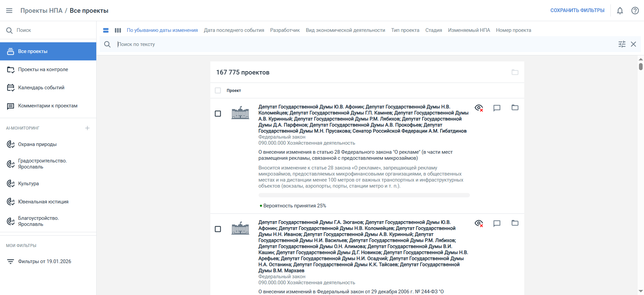
Task: Open the По убыванию даты изменения sort dropdown
Action: pos(162,30)
